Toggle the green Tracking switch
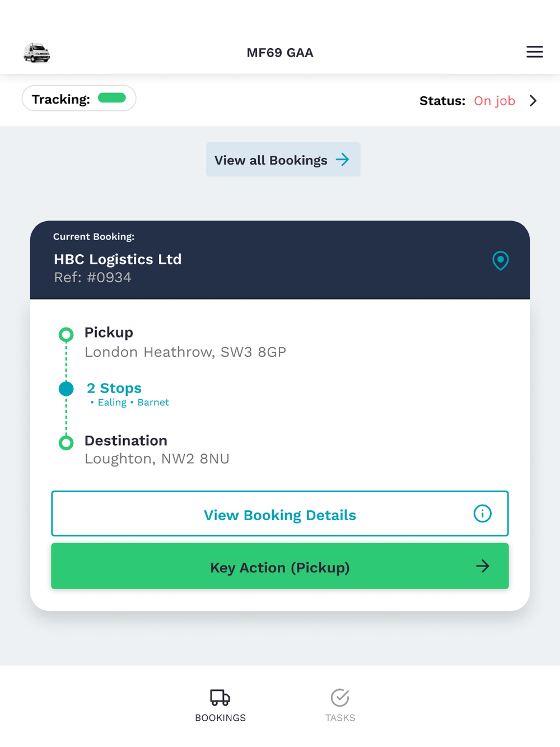560x747 pixels. click(112, 98)
